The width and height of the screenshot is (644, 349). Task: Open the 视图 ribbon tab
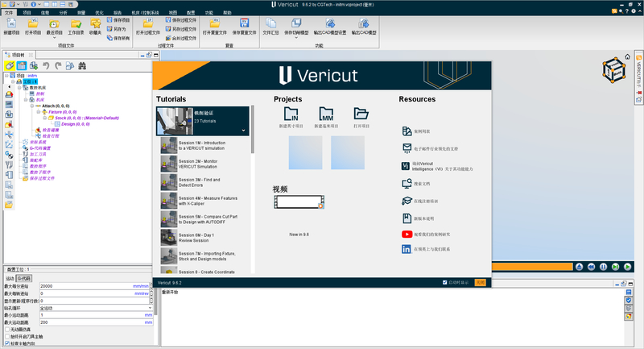click(x=173, y=13)
